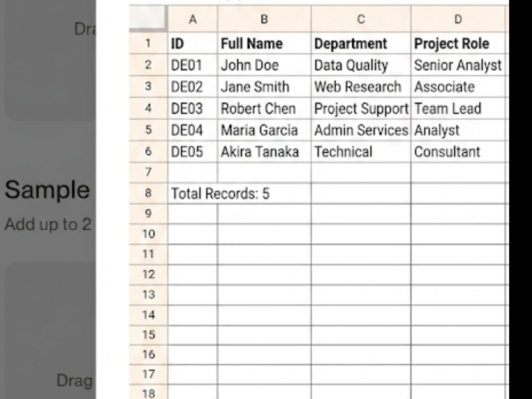Select row 14 header

click(x=148, y=315)
